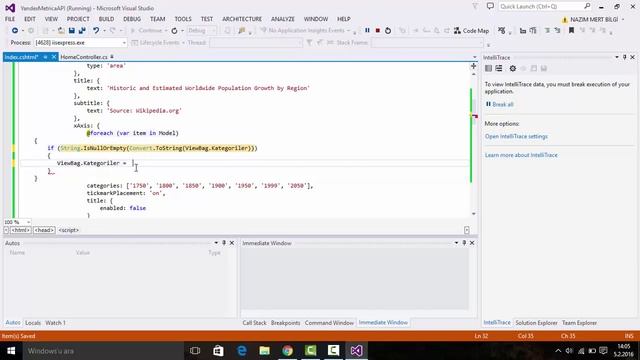The width and height of the screenshot is (640, 360).
Task: Open the zoom level 100 % dropdown
Action: [28, 222]
